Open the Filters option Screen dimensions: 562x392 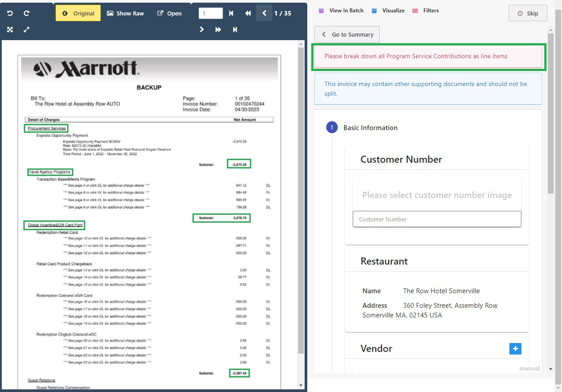425,10
